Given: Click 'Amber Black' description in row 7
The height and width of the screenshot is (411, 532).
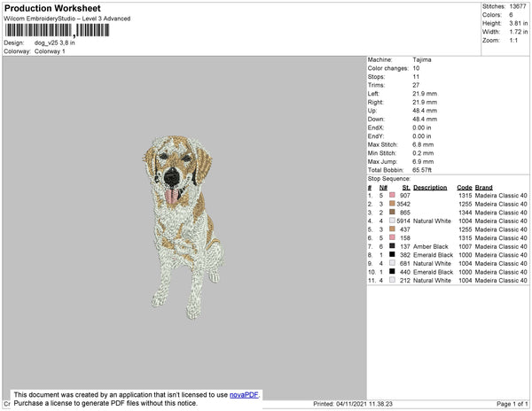Looking at the screenshot, I should click(431, 246).
